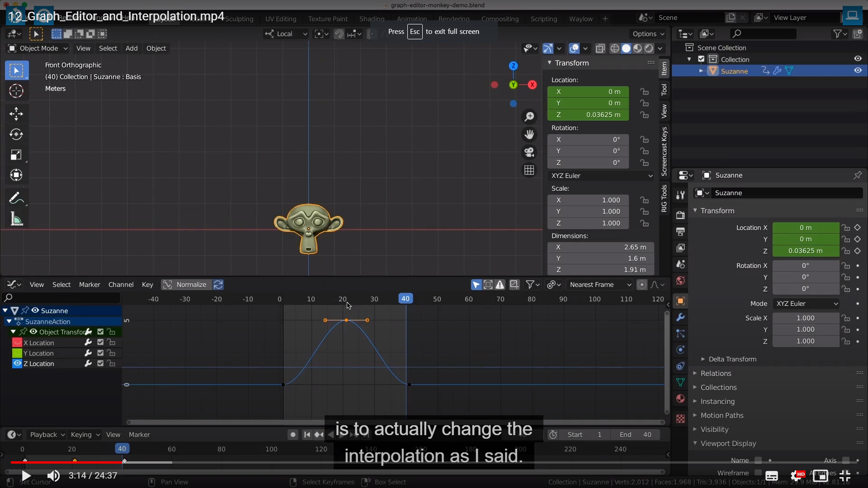Open the Keying popover in timeline
This screenshot has height=488, width=868.
coord(85,435)
